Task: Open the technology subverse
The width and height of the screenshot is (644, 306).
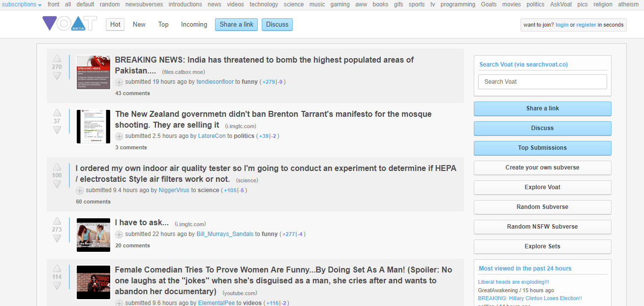Action: tap(264, 4)
